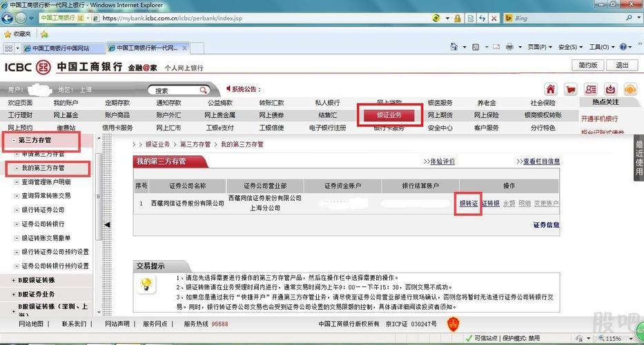Open the 安全中心 navigation menu

coord(440,128)
